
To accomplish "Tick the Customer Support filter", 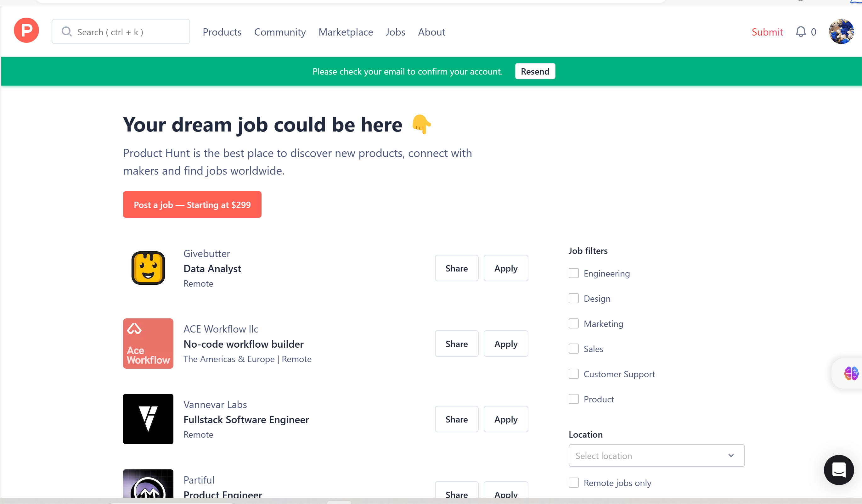I will pyautogui.click(x=574, y=374).
